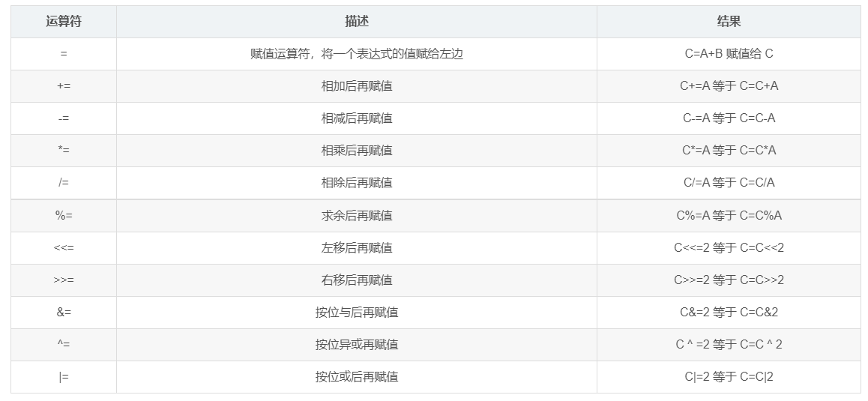This screenshot has height=401, width=868.
Task: Select the -= operator cell
Action: pyautogui.click(x=64, y=118)
